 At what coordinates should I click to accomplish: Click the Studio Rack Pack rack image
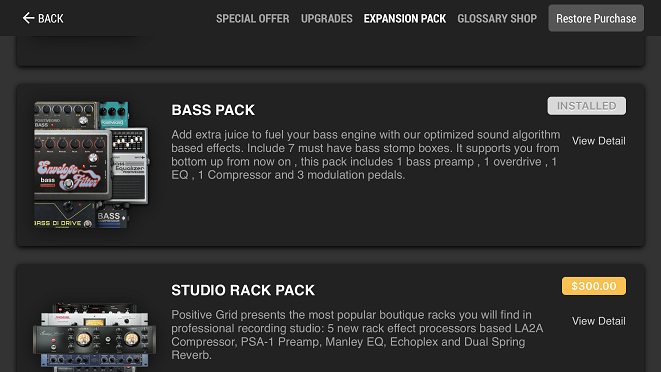pyautogui.click(x=94, y=337)
